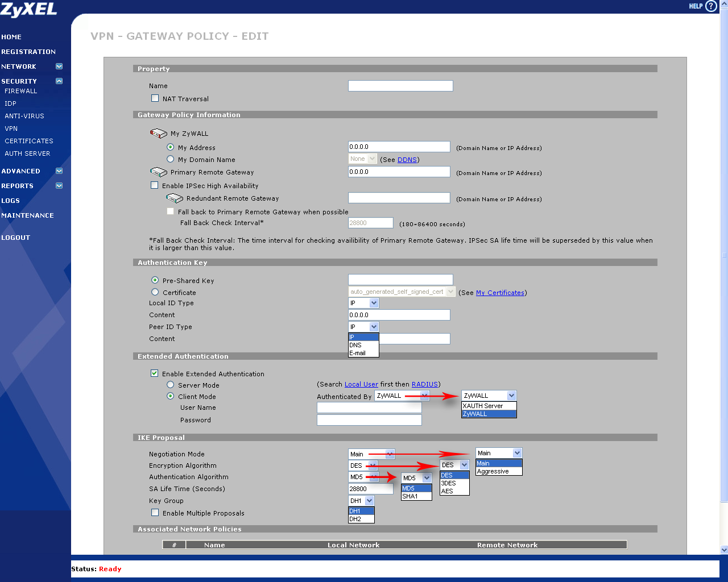Tick Enable IPSec High Availability checkbox
The width and height of the screenshot is (728, 582).
click(x=154, y=185)
